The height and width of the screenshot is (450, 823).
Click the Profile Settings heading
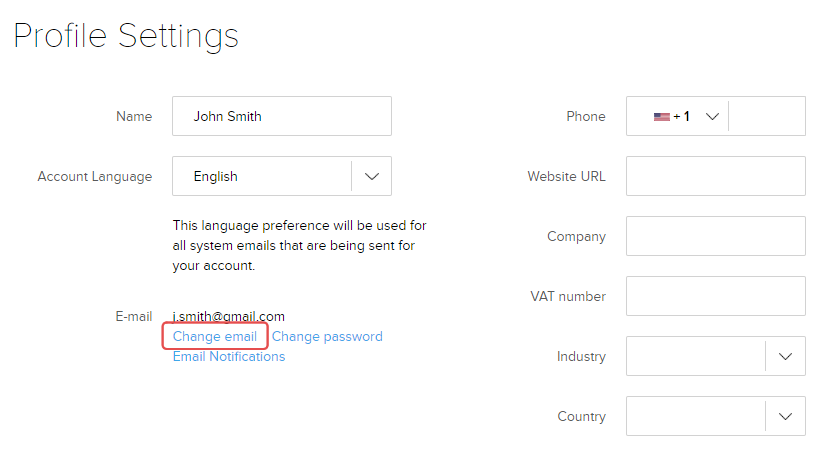(126, 36)
